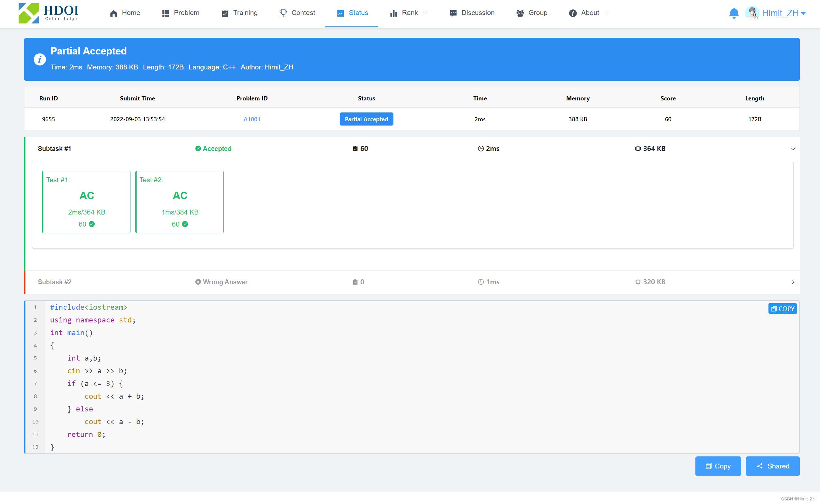Expand the Subtask #2 Wrong Answer row

point(793,282)
